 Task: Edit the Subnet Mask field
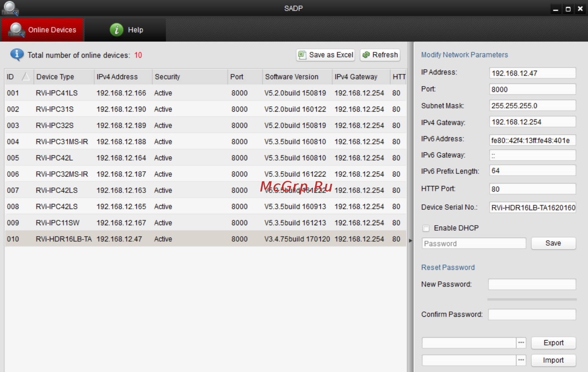coord(532,105)
